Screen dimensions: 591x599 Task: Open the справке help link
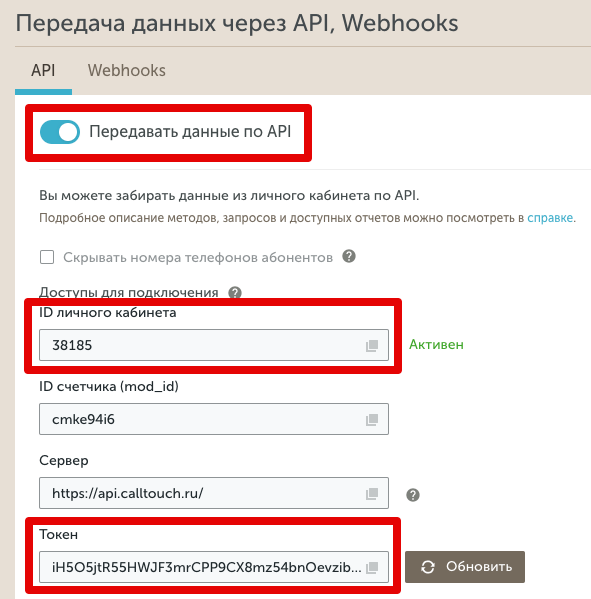[x=550, y=218]
